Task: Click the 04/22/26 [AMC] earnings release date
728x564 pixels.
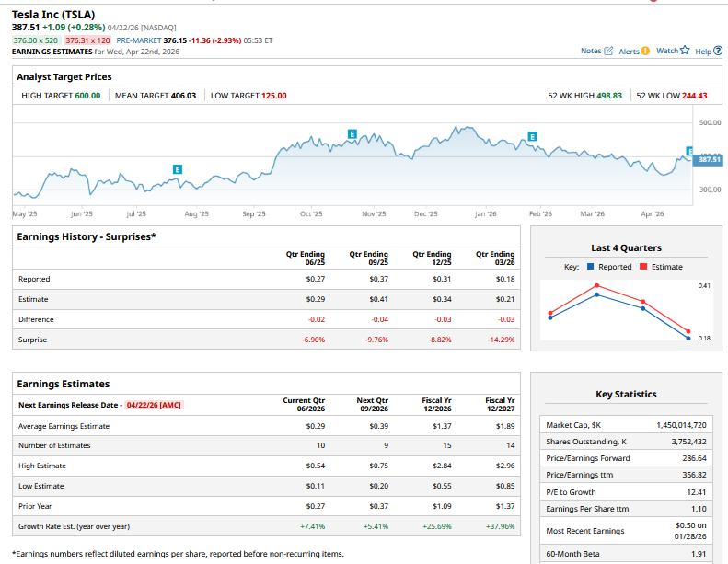Action: click(x=154, y=405)
